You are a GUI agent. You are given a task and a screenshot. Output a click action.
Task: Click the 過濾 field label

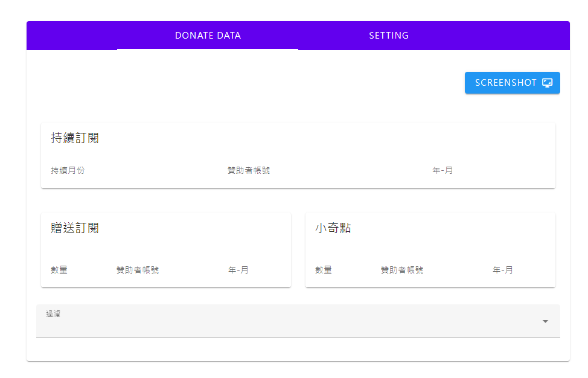(x=53, y=313)
